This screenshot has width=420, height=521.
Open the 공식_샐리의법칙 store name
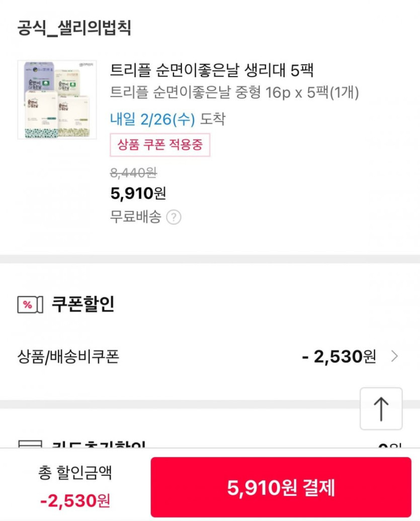pyautogui.click(x=74, y=28)
